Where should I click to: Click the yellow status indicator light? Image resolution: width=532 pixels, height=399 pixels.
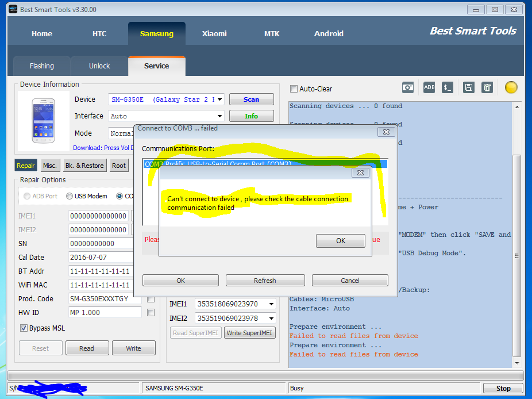point(511,87)
